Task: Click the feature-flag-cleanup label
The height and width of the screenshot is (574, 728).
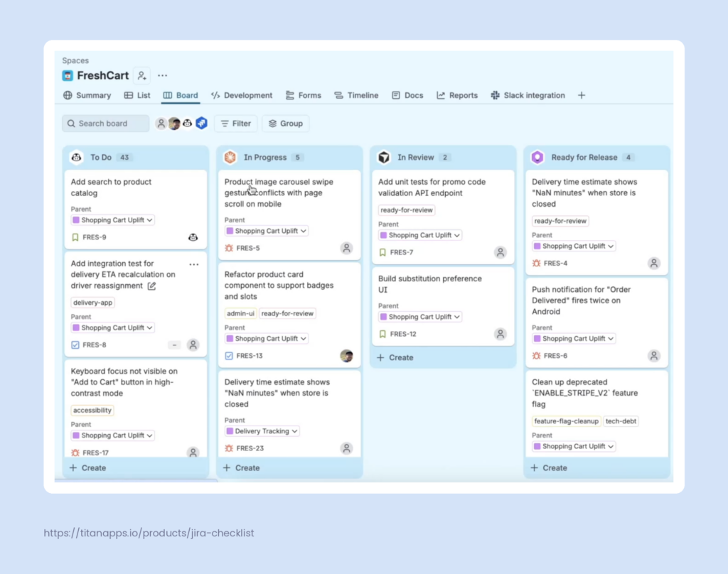Action: (566, 421)
